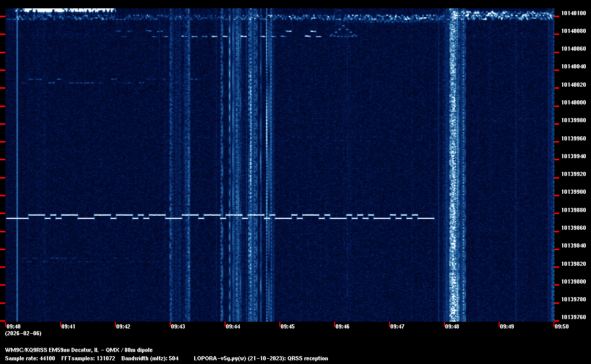Viewport: 591px width, 364px height.
Task: Click the 10140100 frequency label
Action: pyautogui.click(x=573, y=13)
